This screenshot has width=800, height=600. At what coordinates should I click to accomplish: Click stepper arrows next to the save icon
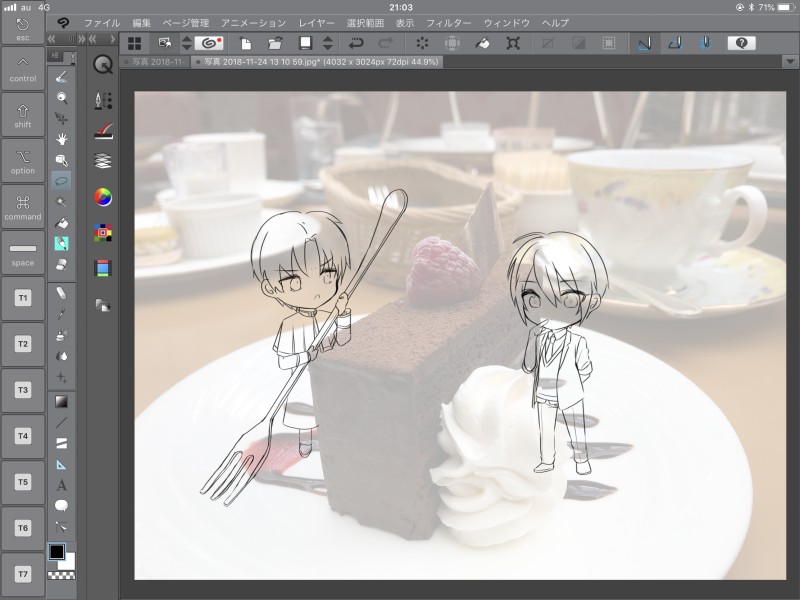328,43
